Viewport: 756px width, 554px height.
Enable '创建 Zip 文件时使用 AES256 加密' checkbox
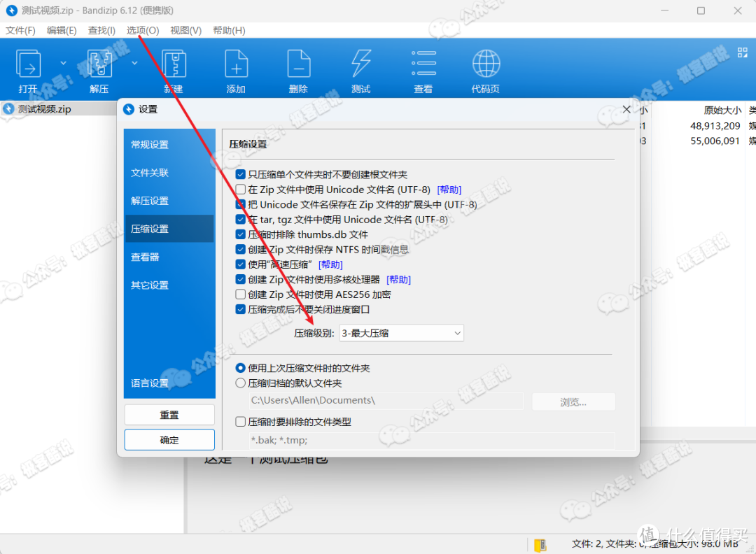(241, 294)
